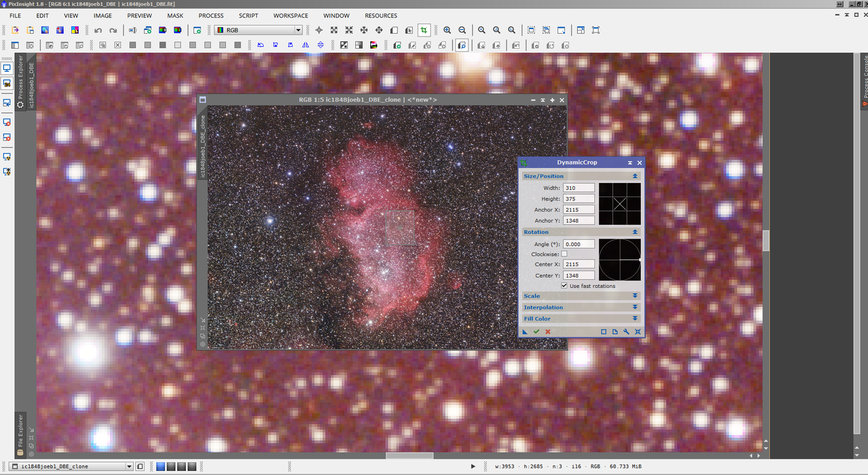
Task: Open the RESOURCES menu
Action: point(381,16)
